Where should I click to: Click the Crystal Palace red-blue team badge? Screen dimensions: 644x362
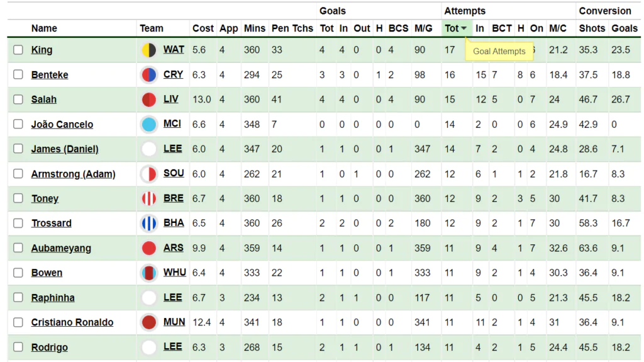(x=148, y=75)
